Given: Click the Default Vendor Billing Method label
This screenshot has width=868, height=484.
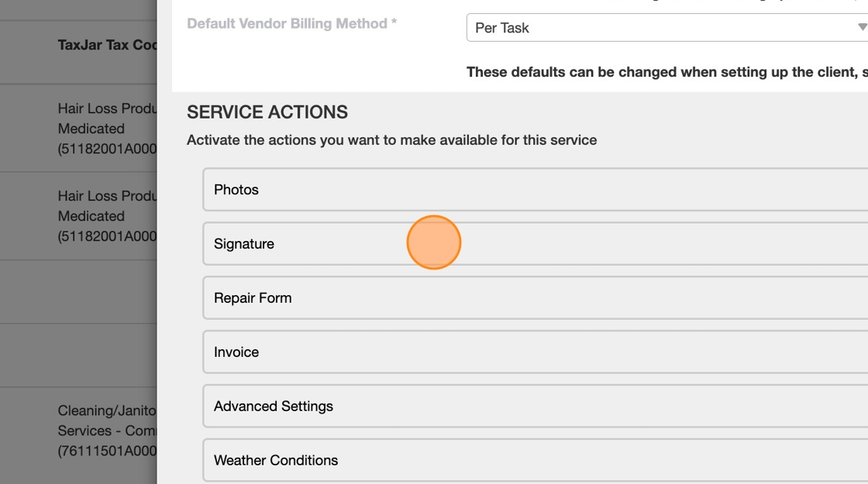Looking at the screenshot, I should coord(291,24).
